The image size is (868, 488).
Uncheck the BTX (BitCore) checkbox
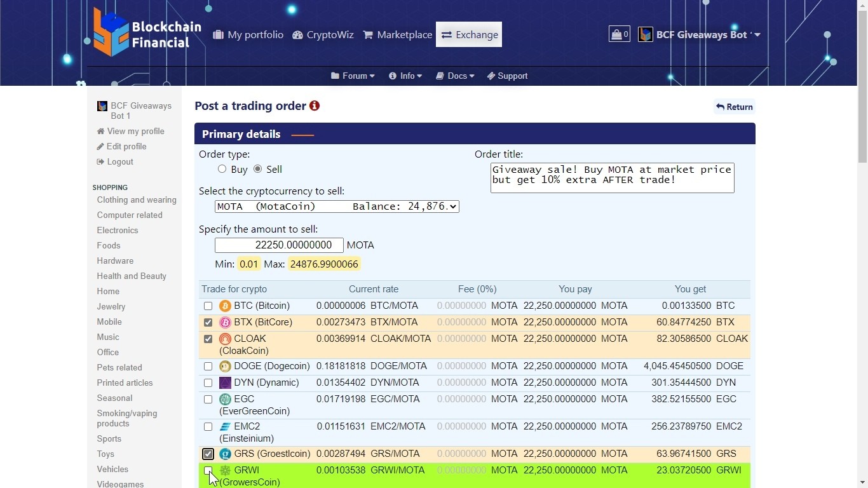coord(208,323)
